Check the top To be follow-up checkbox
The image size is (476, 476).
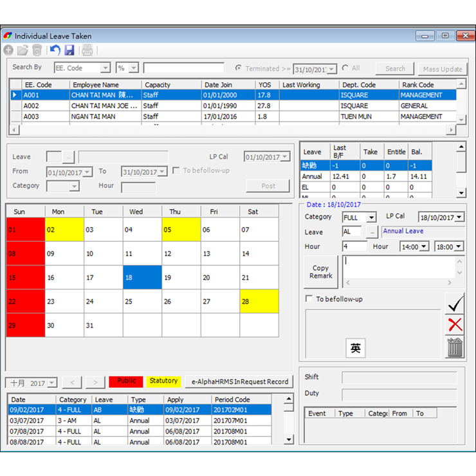[176, 170]
